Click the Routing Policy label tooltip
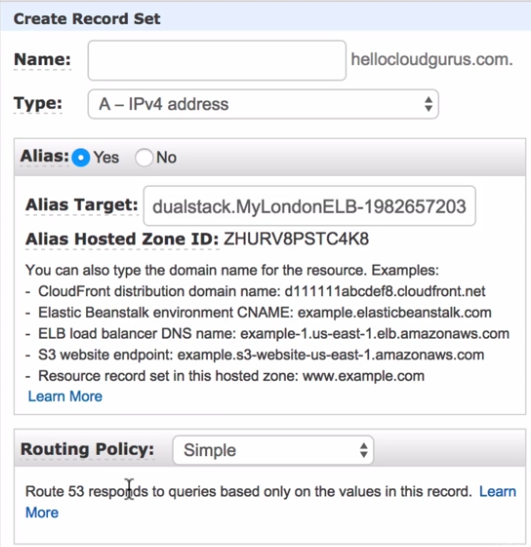Screen dimensions: 531x547 [87, 449]
